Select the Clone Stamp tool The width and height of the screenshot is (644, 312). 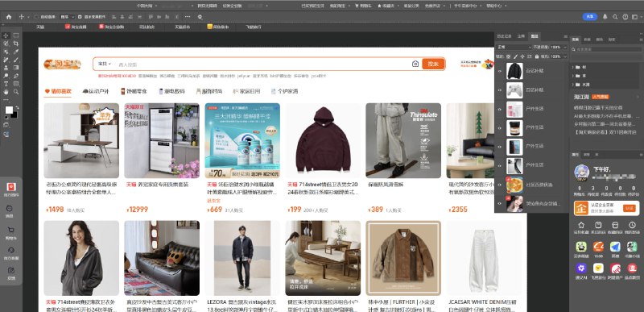coord(6,68)
